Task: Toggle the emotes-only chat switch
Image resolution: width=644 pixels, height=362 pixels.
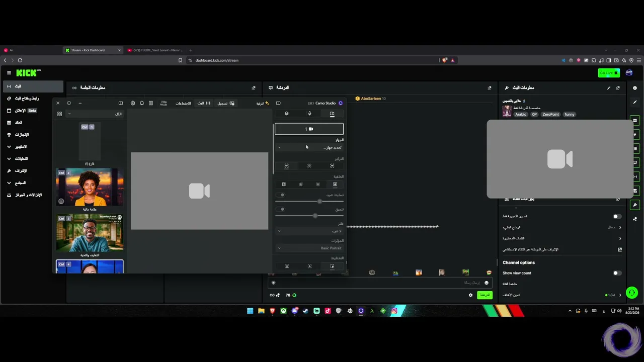Action: click(617, 216)
